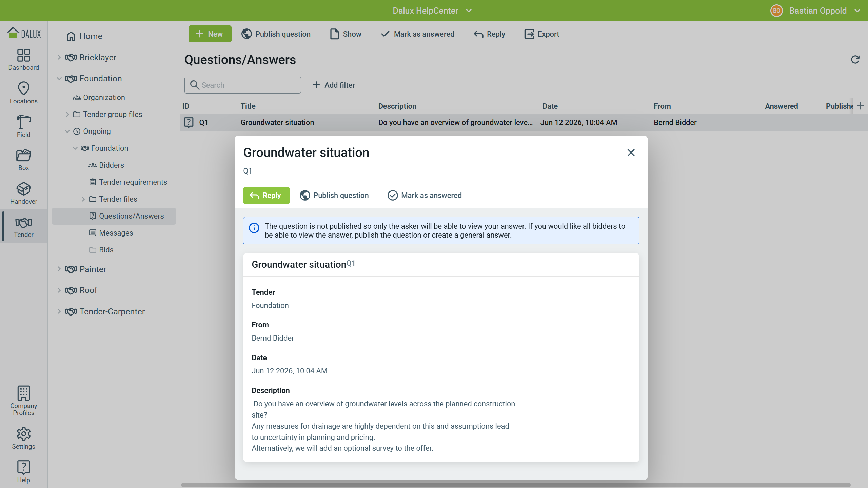Image resolution: width=868 pixels, height=488 pixels.
Task: Click Export in toolbar
Action: point(542,34)
